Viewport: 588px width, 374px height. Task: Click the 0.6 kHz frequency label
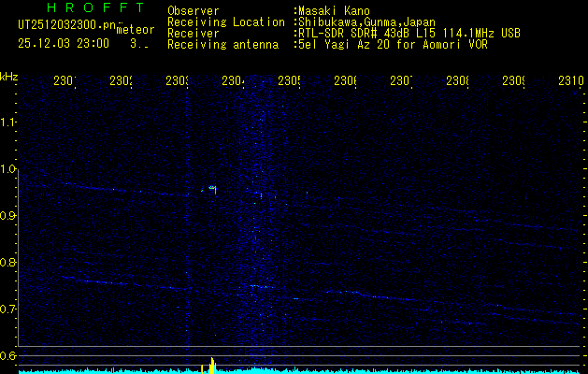[x=7, y=355]
